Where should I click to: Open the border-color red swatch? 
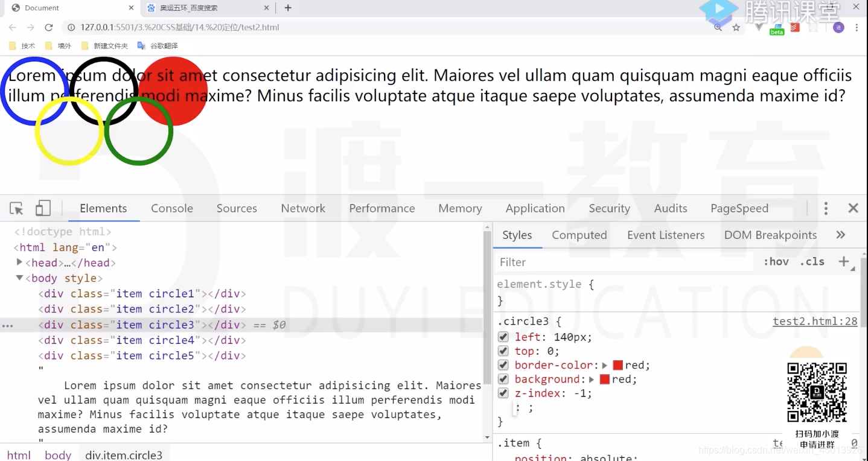click(x=617, y=365)
